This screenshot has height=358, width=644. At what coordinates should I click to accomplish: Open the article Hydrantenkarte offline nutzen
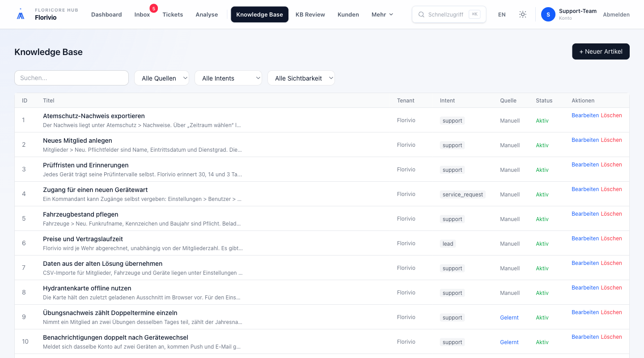[x=87, y=288]
